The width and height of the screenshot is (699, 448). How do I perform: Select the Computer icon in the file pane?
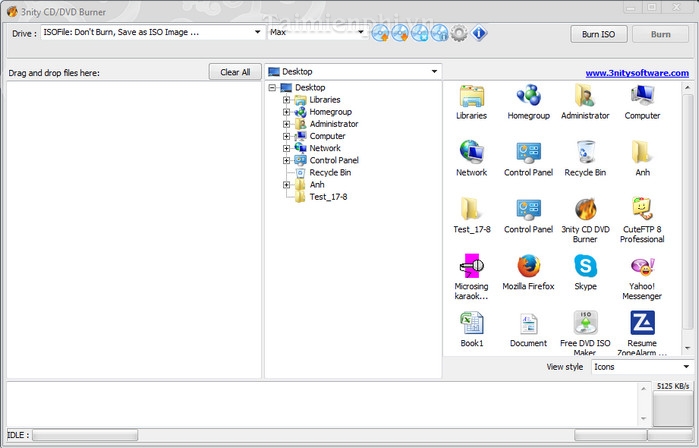point(642,95)
